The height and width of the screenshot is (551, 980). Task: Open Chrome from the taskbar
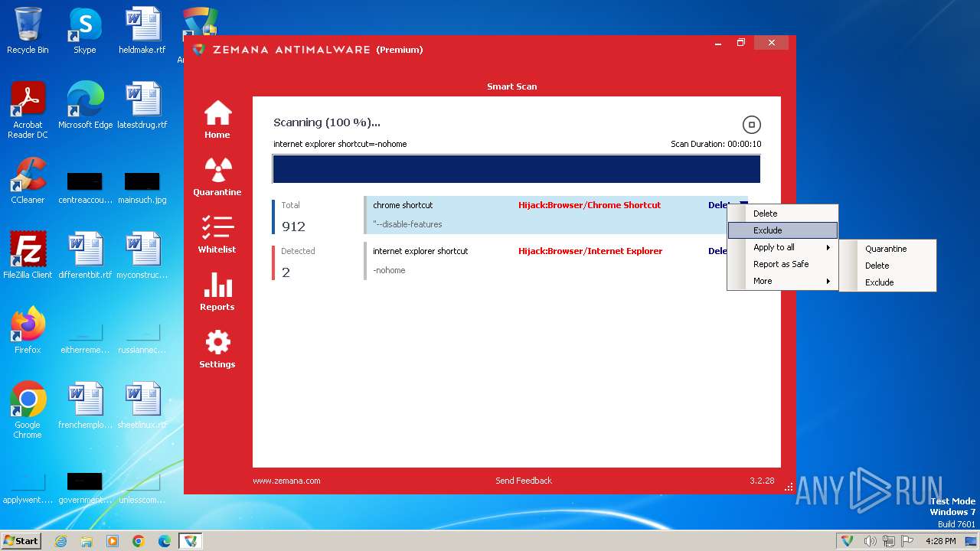tap(139, 541)
